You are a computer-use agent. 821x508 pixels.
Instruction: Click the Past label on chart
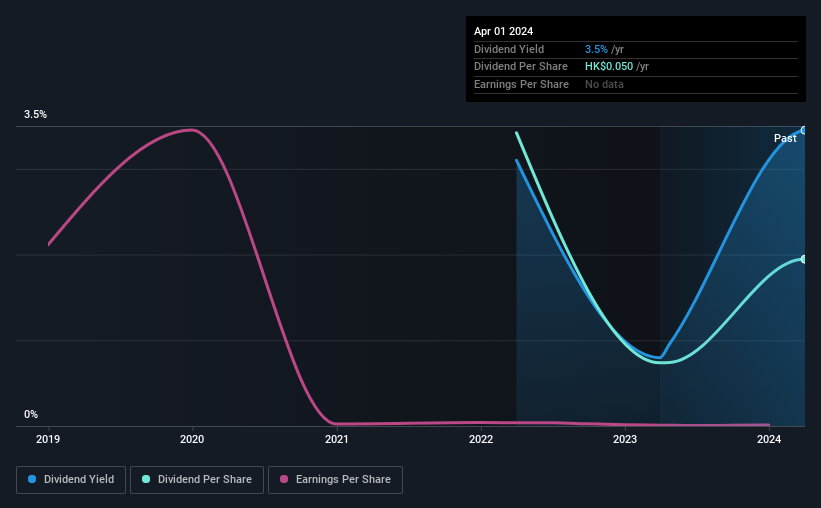[x=785, y=138]
